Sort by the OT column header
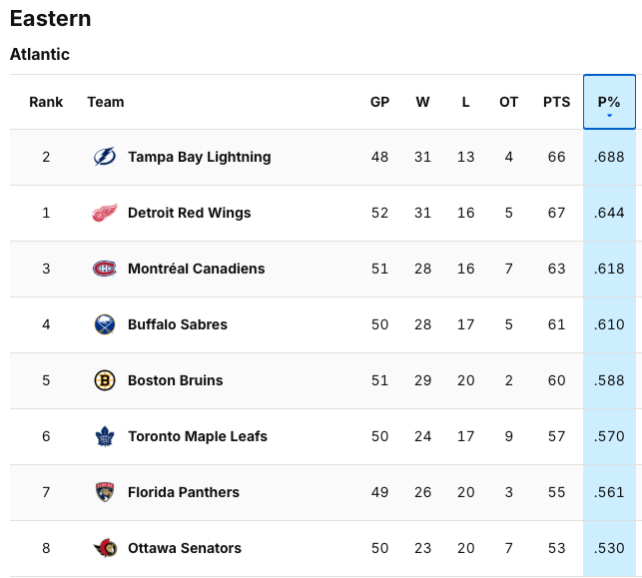The width and height of the screenshot is (642, 578). [x=509, y=102]
